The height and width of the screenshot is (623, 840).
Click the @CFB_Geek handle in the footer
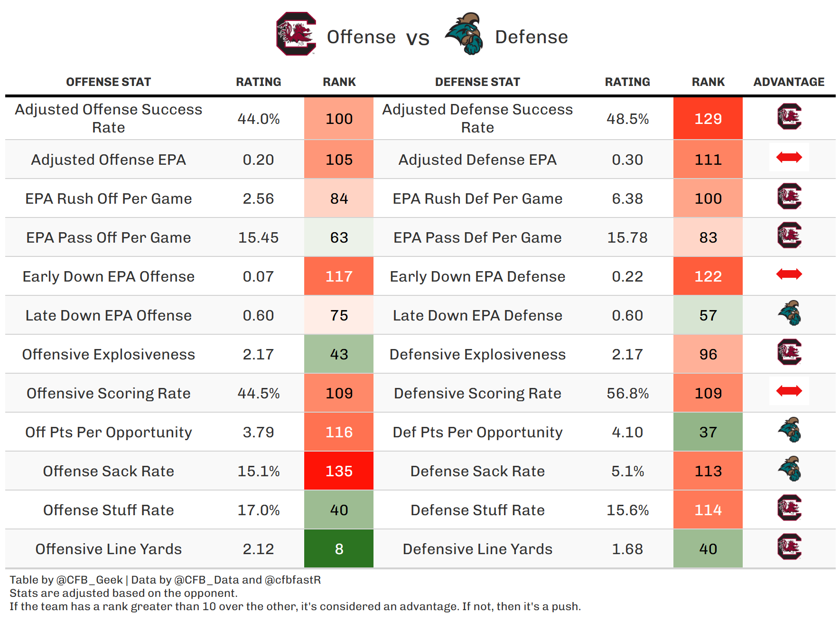89,580
